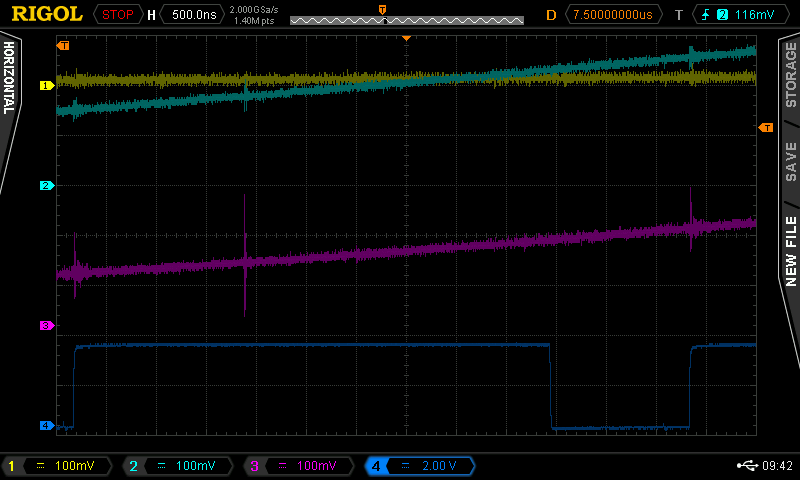The image size is (800, 480).
Task: Select active channel 4 number in bottom bar
Action: [376, 466]
